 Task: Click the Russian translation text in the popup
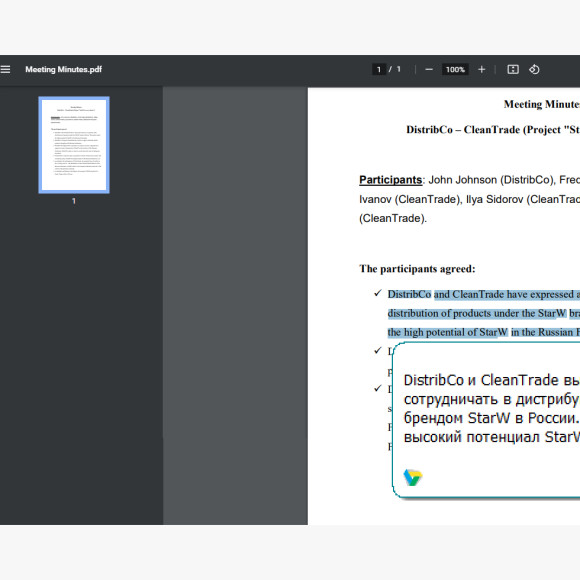(492, 409)
